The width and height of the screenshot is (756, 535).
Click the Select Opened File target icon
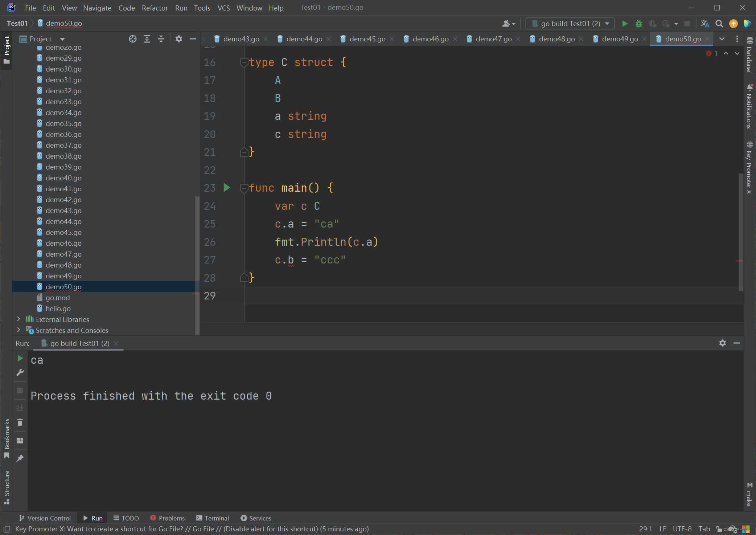133,39
